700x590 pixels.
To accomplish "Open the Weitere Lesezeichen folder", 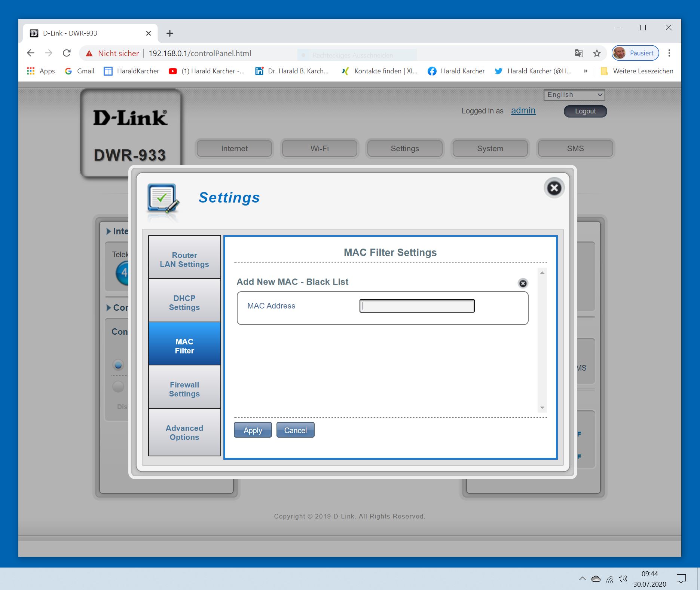I will 637,71.
